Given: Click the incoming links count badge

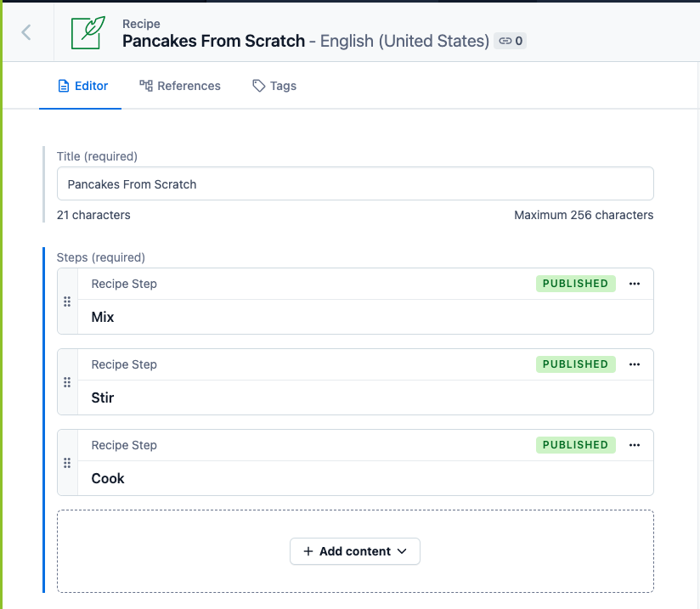Looking at the screenshot, I should click(x=511, y=41).
